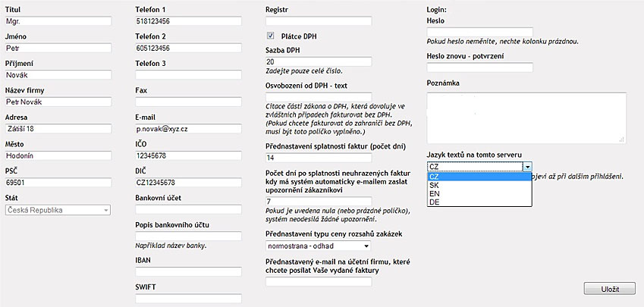Viewport: 644px width, 307px height.
Task: Click into the Titul field
Action: [58, 21]
